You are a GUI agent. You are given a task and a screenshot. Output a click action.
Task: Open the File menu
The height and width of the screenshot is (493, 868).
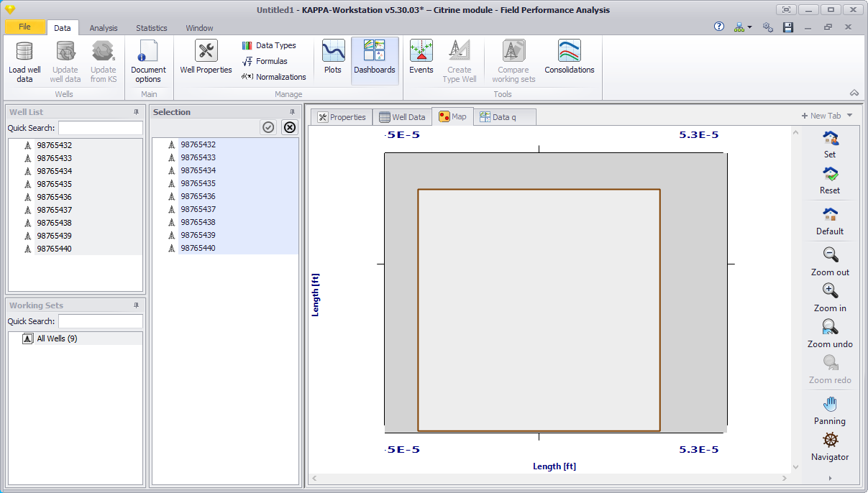(x=24, y=27)
